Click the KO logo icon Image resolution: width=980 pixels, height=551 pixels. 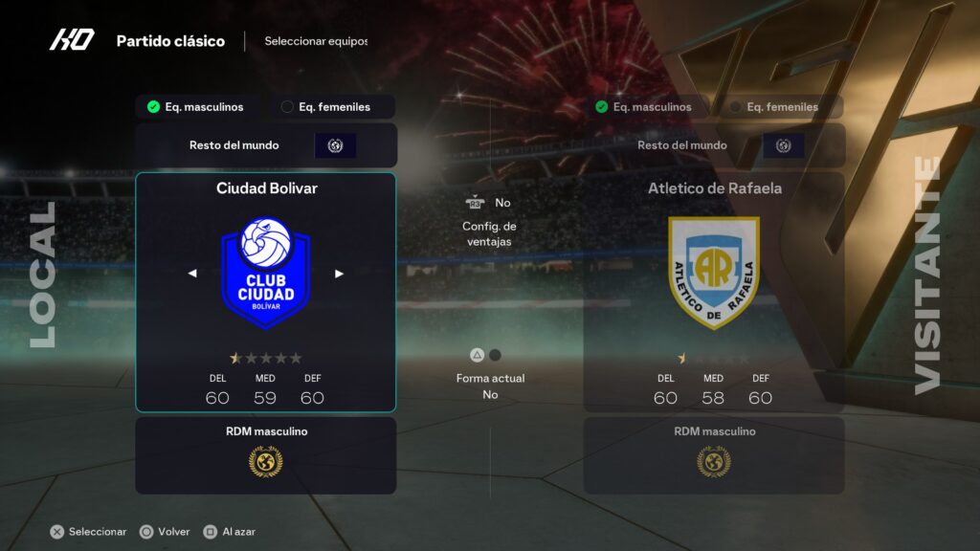72,40
